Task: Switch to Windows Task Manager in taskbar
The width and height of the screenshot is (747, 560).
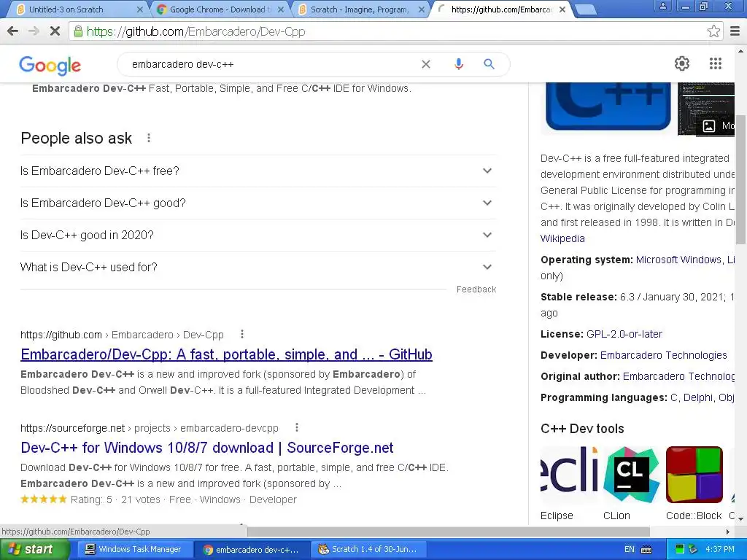Action: [133, 550]
